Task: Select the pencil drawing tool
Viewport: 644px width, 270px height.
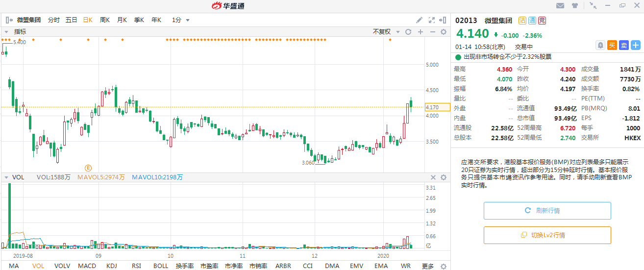Action: (x=420, y=20)
